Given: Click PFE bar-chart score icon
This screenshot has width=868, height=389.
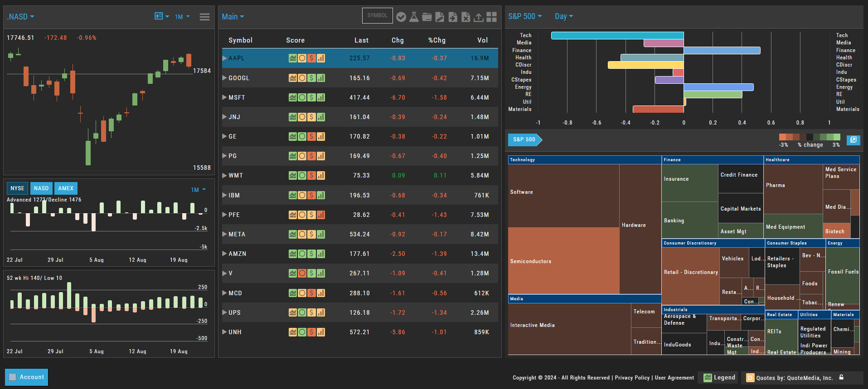Looking at the screenshot, I should click(x=321, y=215).
